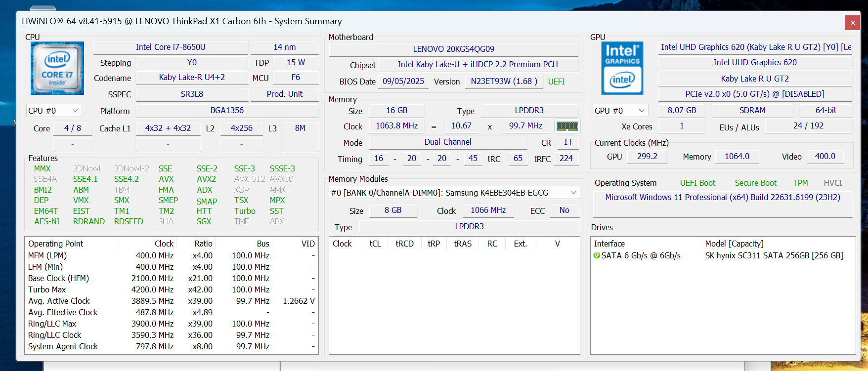Click the Intel UHD Graphics 620 (Kaby Lake R U GT2) name
868x371 pixels.
point(755,47)
